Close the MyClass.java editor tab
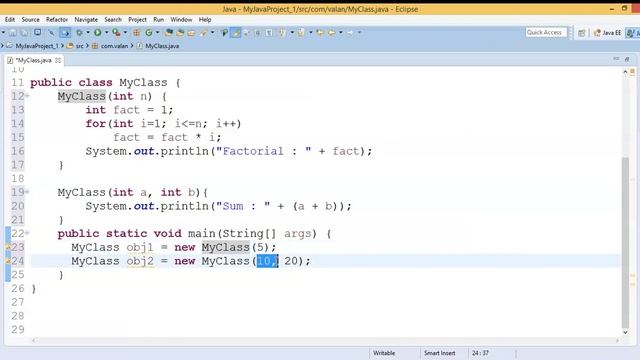This screenshot has width=640, height=360. click(58, 60)
